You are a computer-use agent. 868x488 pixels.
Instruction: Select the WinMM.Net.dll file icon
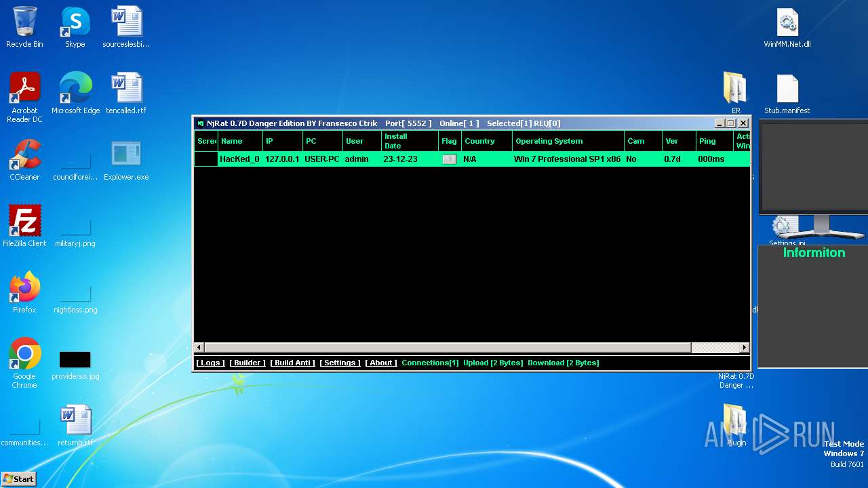[787, 27]
